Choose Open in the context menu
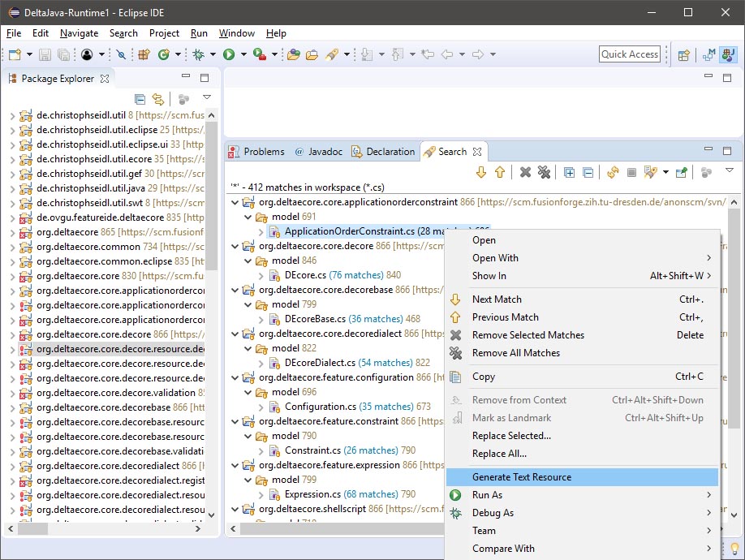The image size is (745, 560). tap(582, 240)
